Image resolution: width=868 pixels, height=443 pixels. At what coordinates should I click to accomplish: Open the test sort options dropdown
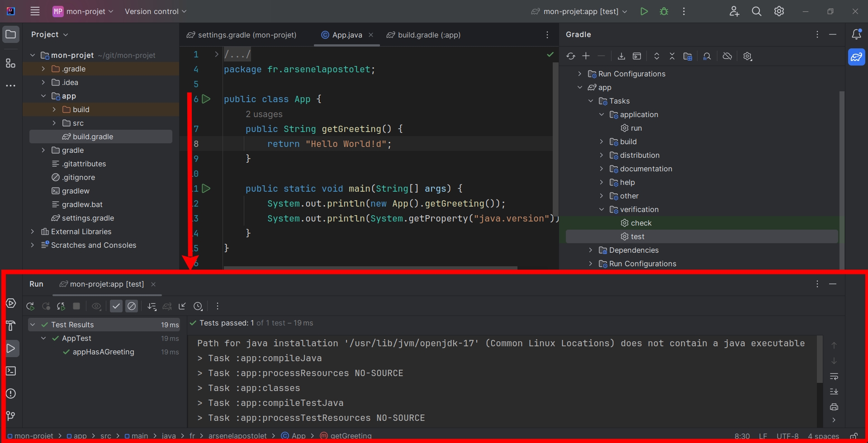tap(152, 306)
